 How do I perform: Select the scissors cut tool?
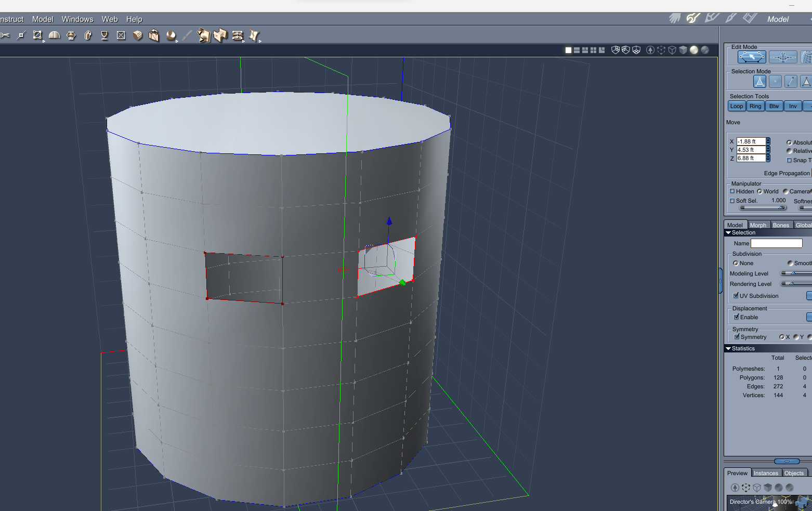(x=5, y=35)
